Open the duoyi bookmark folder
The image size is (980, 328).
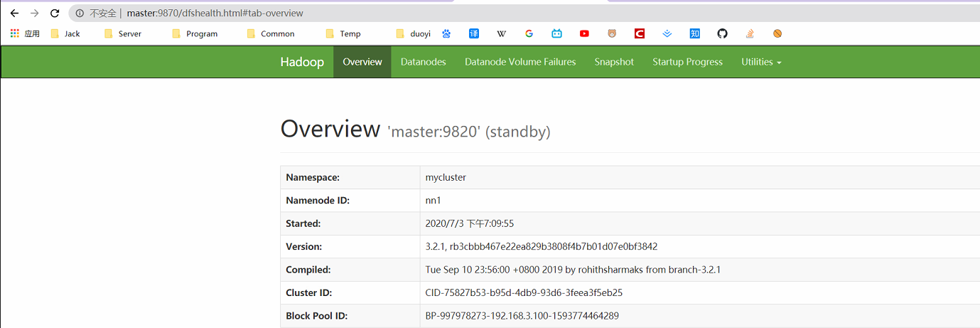tap(413, 33)
